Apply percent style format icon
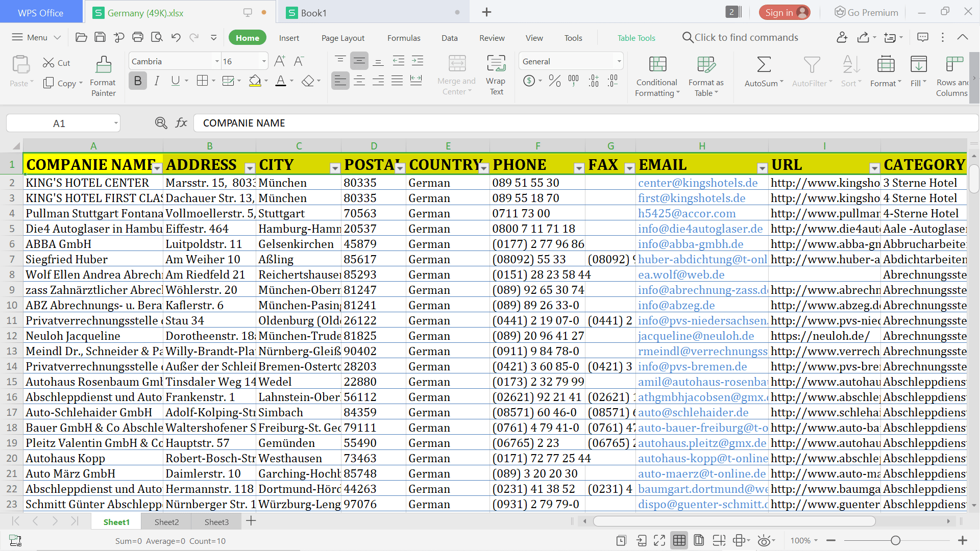This screenshot has height=551, width=980. coord(555,81)
